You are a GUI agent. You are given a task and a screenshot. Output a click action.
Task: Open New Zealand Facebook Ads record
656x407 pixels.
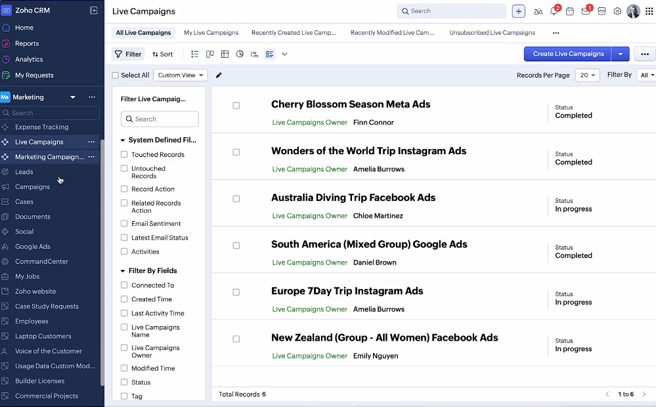pos(384,338)
